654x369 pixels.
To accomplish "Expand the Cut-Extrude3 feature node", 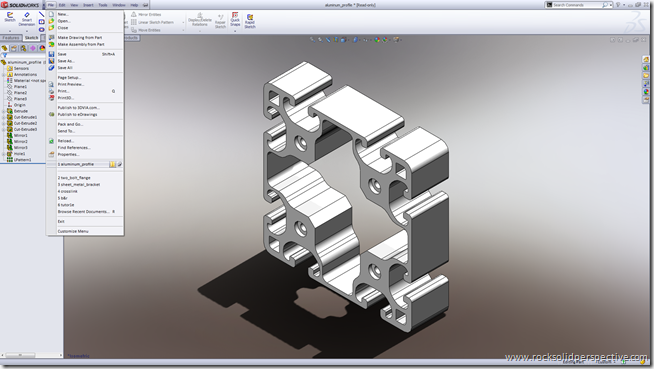I will coord(3,129).
